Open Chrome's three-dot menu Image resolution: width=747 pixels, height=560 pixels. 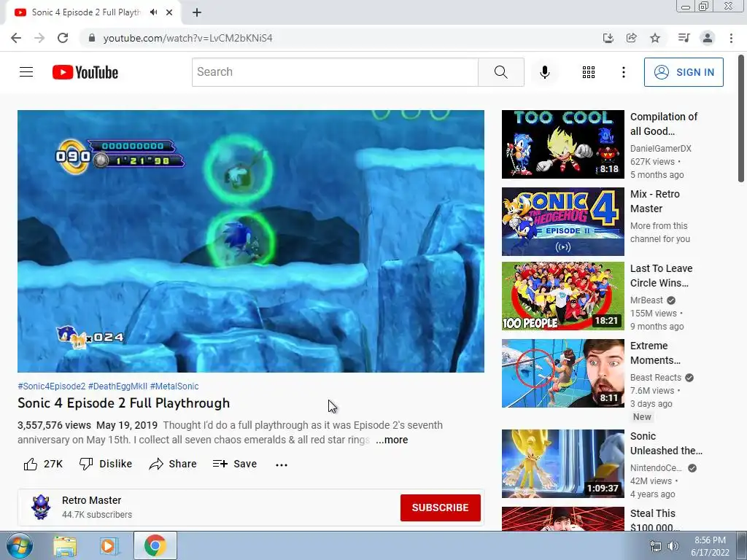(x=731, y=38)
